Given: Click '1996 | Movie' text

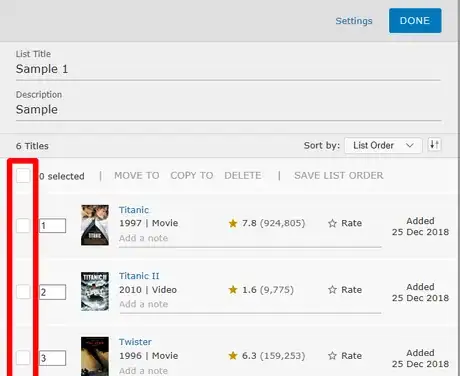Looking at the screenshot, I should (x=149, y=356).
